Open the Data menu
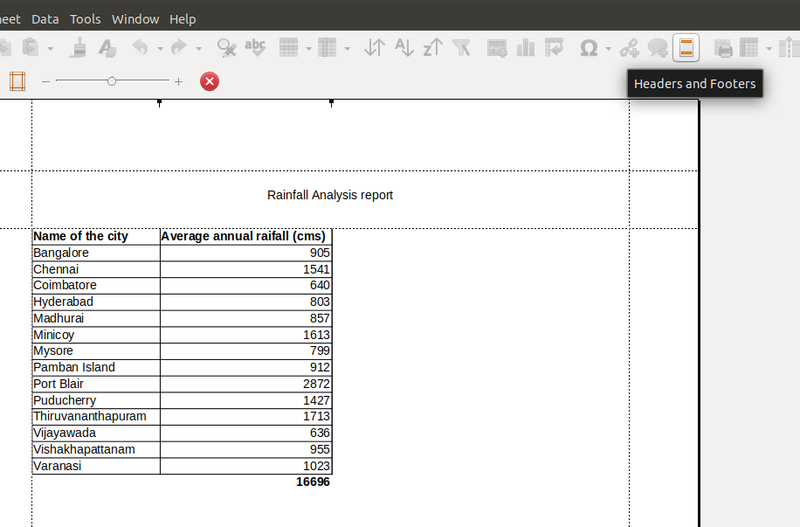The image size is (800, 527). pos(45,19)
